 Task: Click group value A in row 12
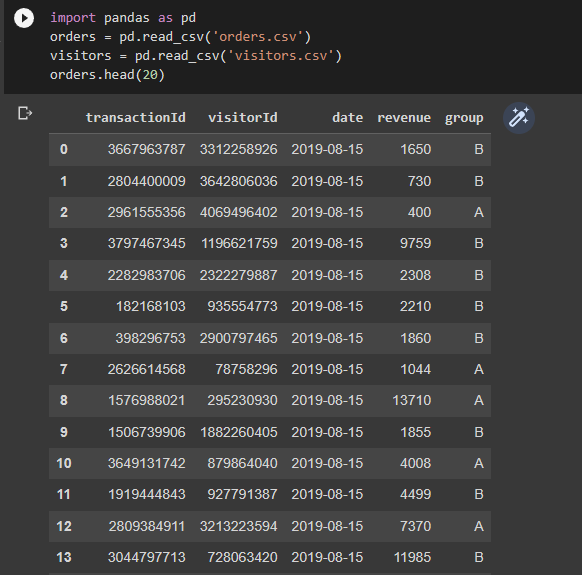pos(479,526)
